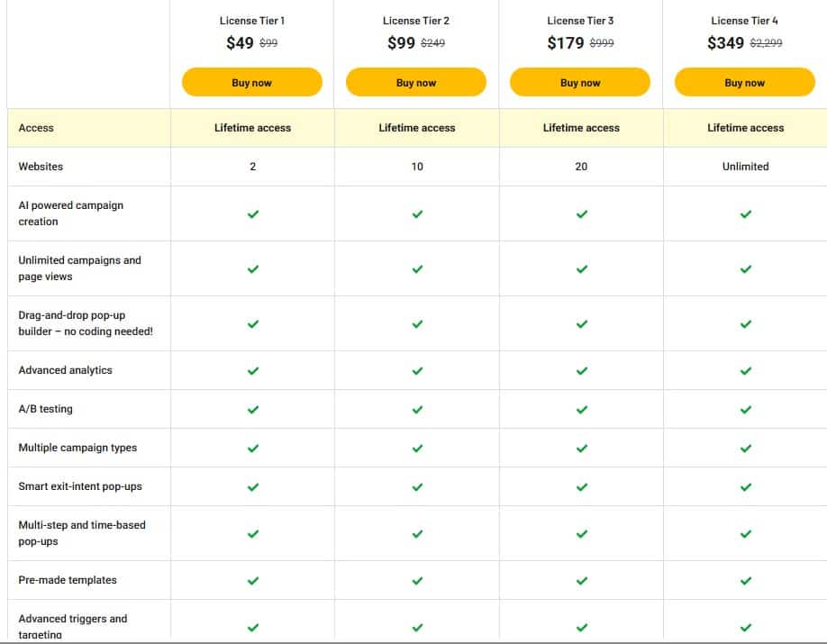Select the Smart exit-intent pop-ups checkmark for Tier 3
827x644 pixels.
(x=580, y=485)
